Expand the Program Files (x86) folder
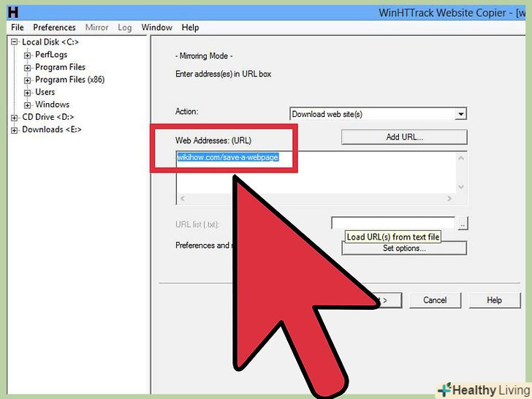Screen dimensions: 532x399 pyautogui.click(x=27, y=80)
